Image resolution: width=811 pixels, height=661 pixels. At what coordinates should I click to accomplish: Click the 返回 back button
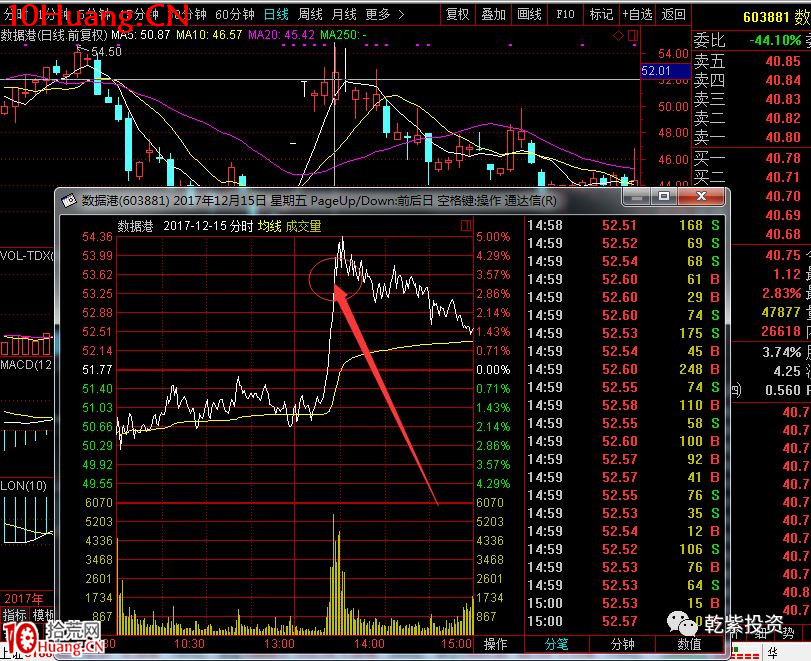673,14
